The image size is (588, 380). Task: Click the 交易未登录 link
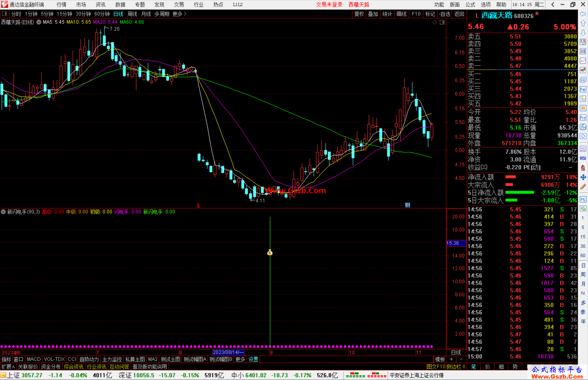329,5
